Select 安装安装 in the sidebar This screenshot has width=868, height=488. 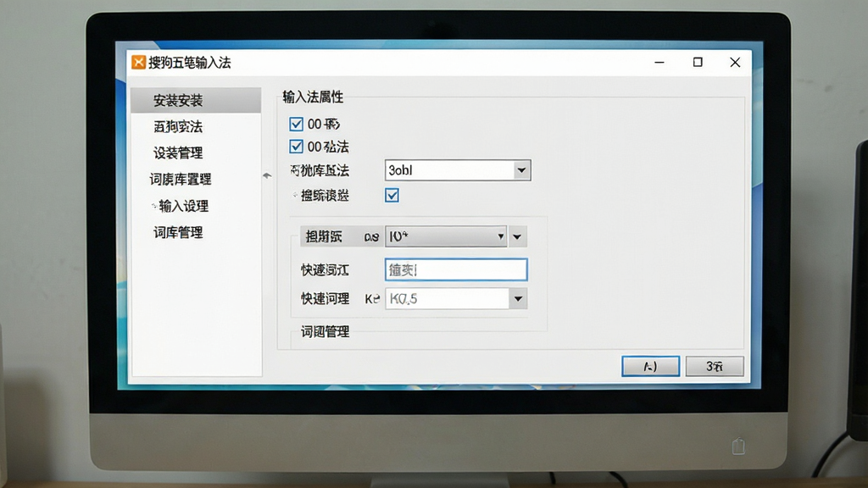coord(196,101)
